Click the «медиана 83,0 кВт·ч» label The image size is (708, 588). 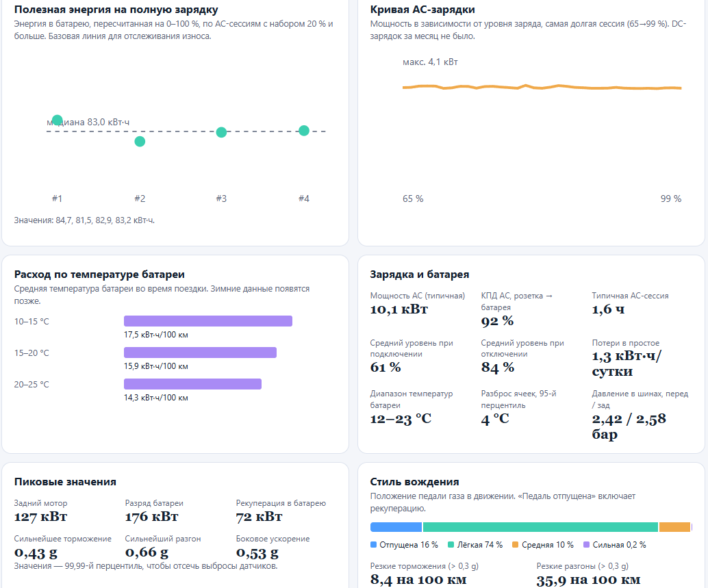(88, 122)
